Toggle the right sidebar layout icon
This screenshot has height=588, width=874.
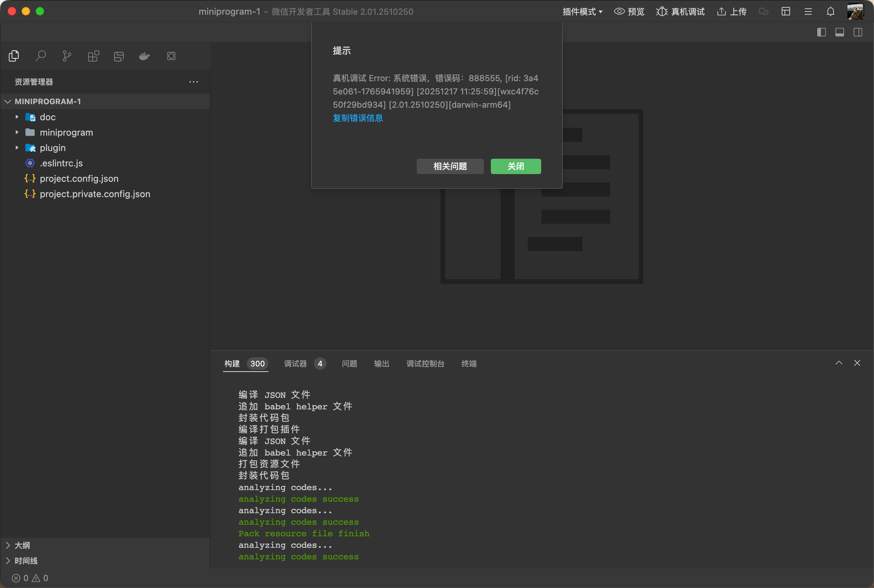(x=858, y=32)
